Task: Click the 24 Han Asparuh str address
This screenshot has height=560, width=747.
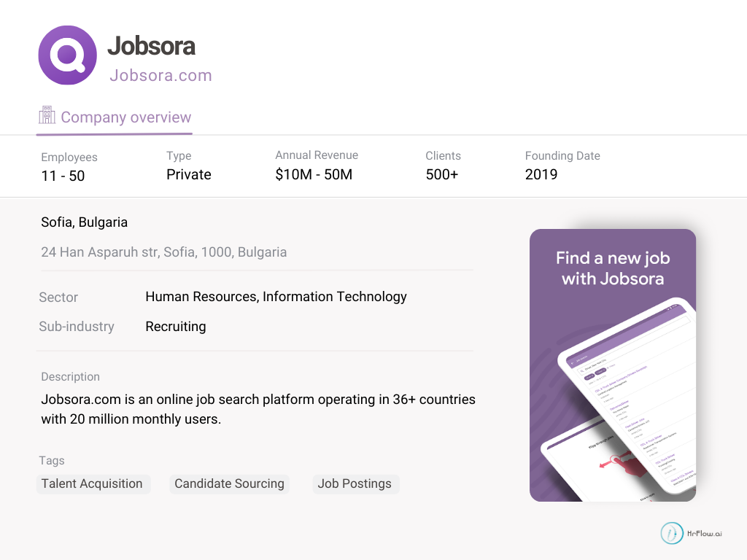Action: pos(163,252)
